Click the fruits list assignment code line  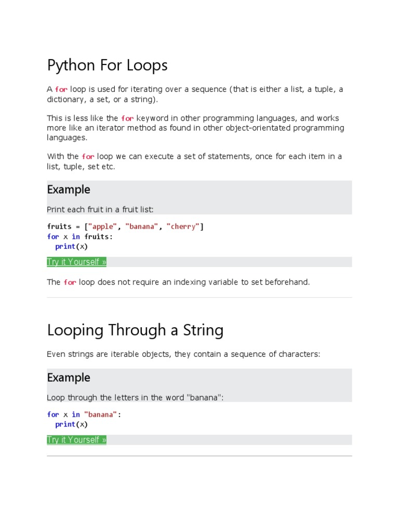(x=125, y=227)
